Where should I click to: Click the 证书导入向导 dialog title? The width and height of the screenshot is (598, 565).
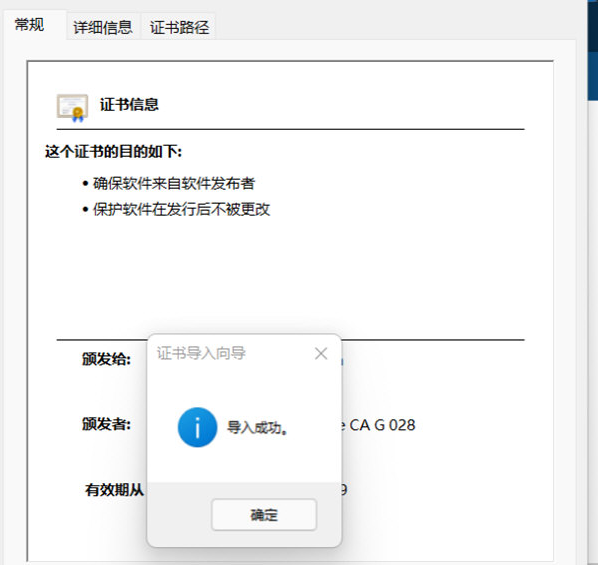pos(201,353)
